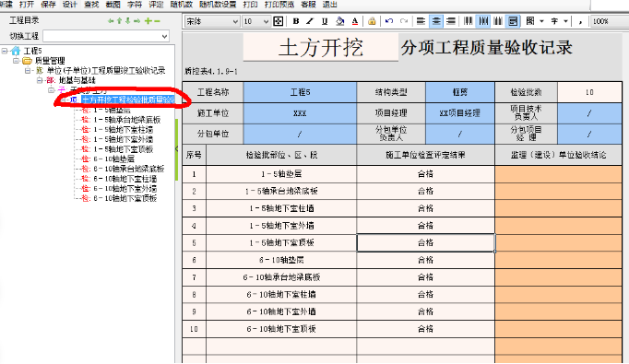Image resolution: width=629 pixels, height=364 pixels.
Task: Click the lock cell icon
Action: click(x=372, y=21)
